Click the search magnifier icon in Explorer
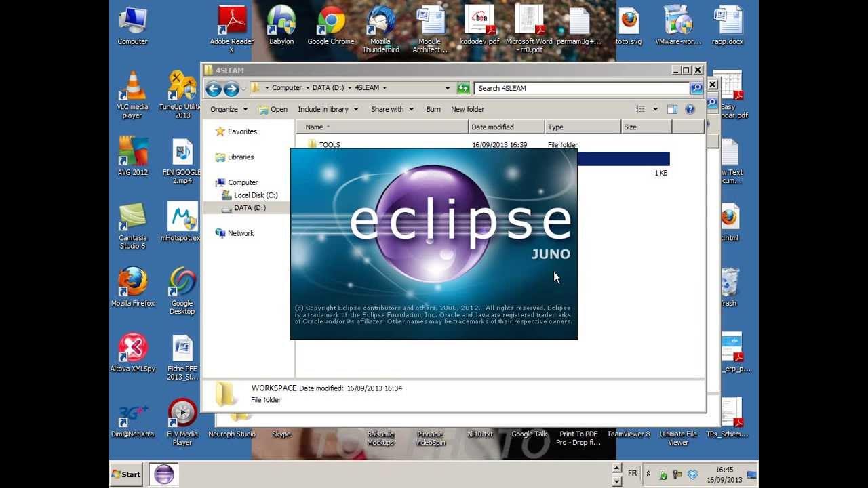The height and width of the screenshot is (488, 868). [x=696, y=88]
